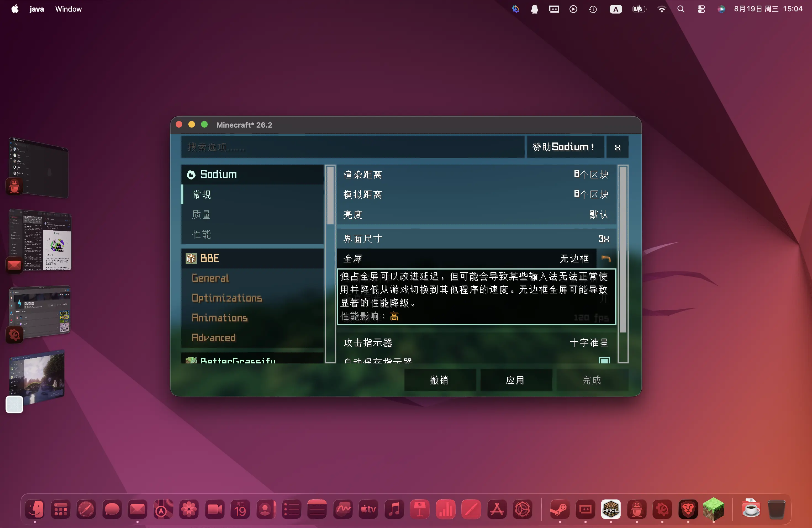
Task: Open the App Store from the Dock
Action: 497,509
